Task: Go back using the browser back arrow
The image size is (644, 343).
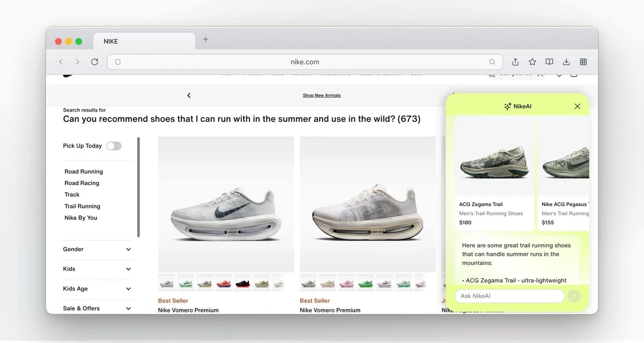Action: coord(61,62)
